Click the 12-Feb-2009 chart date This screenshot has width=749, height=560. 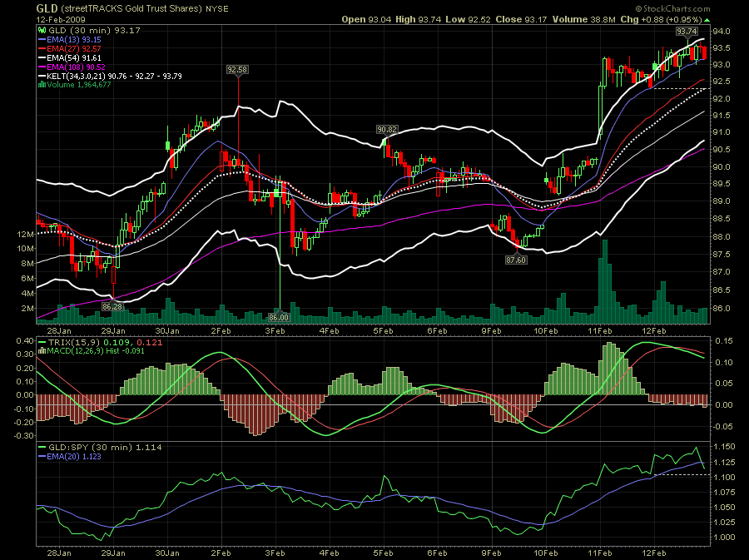click(x=61, y=20)
